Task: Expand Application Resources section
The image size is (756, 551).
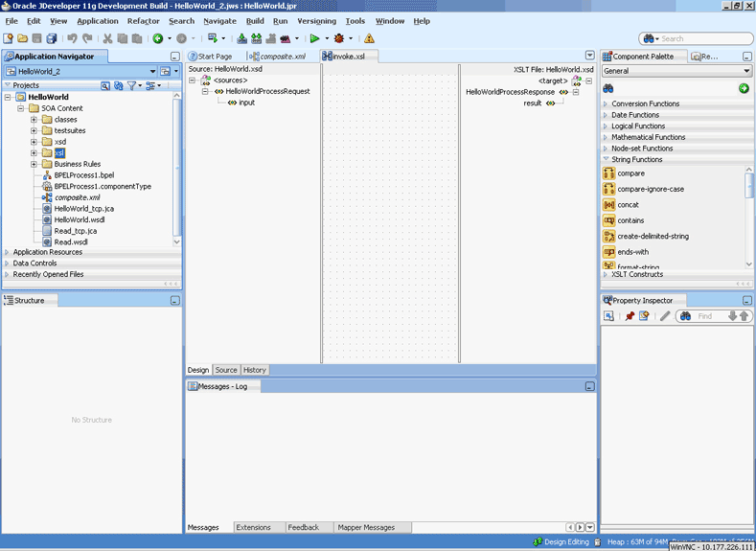Action: click(x=7, y=252)
